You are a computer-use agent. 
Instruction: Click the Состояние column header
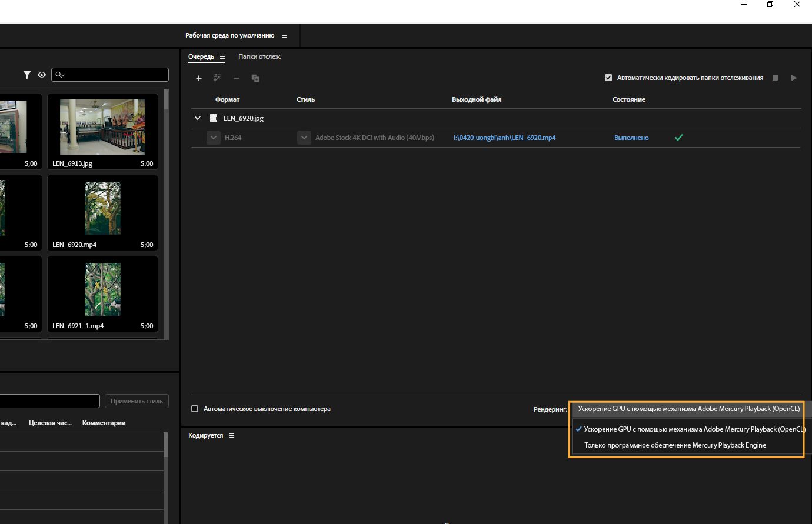coord(629,99)
